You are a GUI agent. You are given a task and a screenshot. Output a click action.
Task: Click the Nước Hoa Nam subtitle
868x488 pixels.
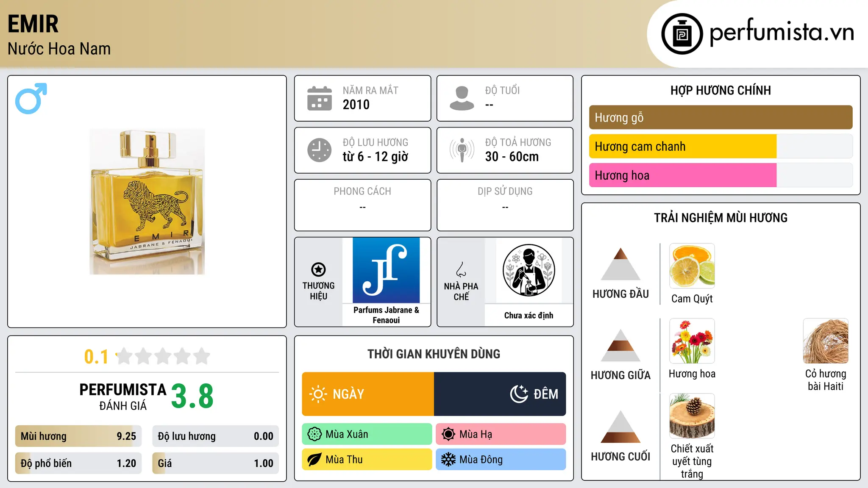[x=59, y=49]
